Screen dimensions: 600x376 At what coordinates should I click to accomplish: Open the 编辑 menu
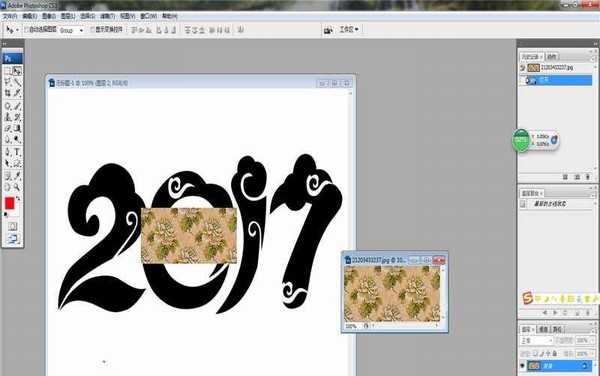click(x=29, y=16)
